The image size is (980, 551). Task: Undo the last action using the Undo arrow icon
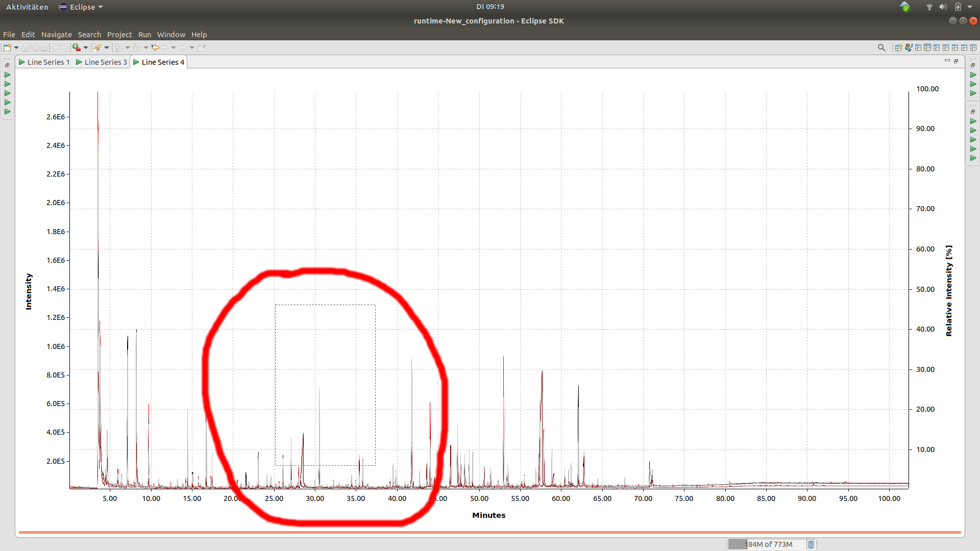[x=57, y=47]
